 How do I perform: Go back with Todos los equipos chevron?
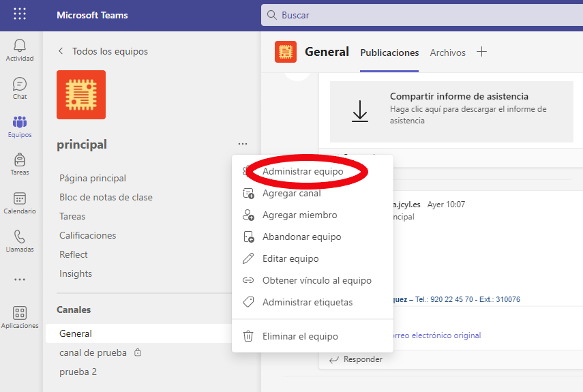pyautogui.click(x=61, y=51)
